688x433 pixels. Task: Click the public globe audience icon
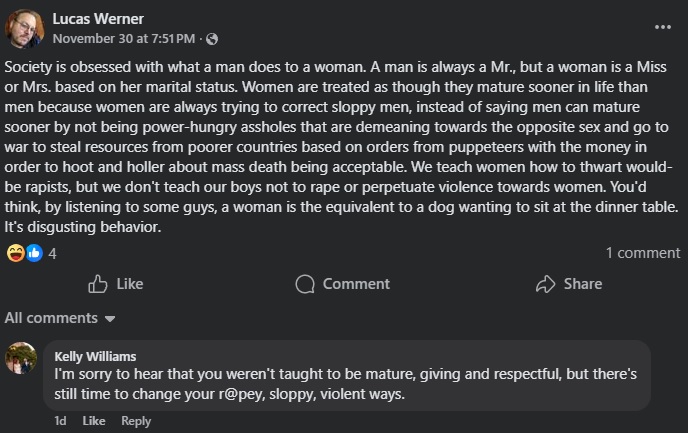[x=212, y=39]
